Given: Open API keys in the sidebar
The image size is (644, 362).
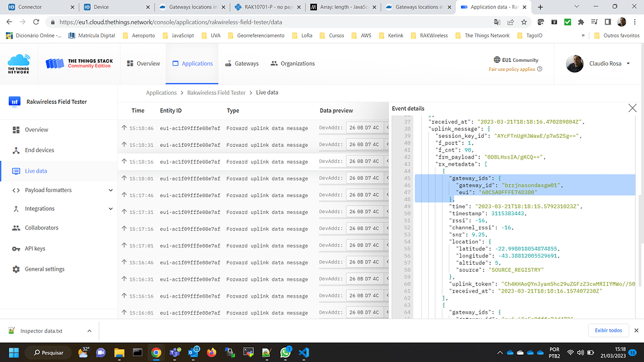Looking at the screenshot, I should [35, 249].
